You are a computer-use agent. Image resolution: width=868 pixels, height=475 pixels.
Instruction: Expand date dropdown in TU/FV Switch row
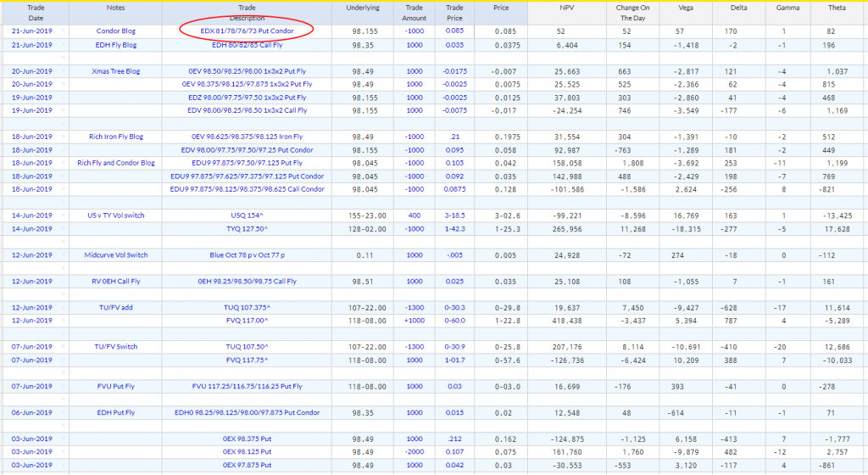pyautogui.click(x=63, y=347)
